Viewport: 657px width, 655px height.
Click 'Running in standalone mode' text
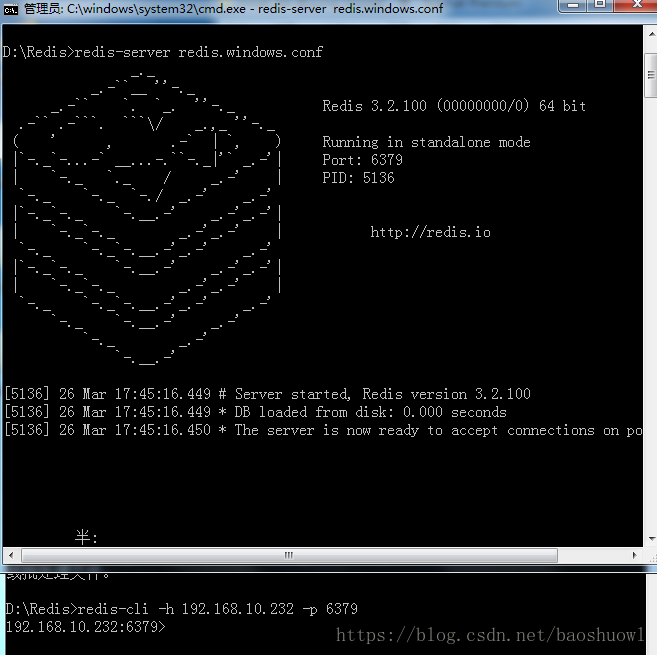click(x=426, y=142)
